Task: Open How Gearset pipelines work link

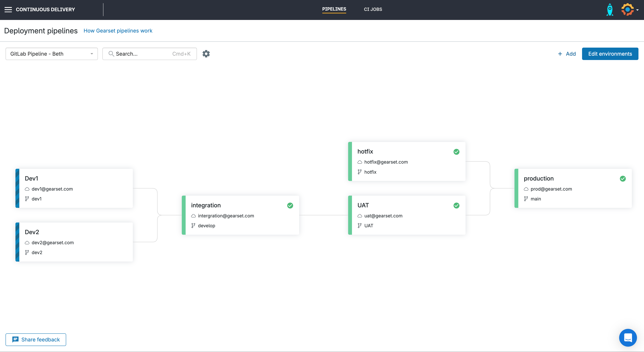Action: pos(118,31)
